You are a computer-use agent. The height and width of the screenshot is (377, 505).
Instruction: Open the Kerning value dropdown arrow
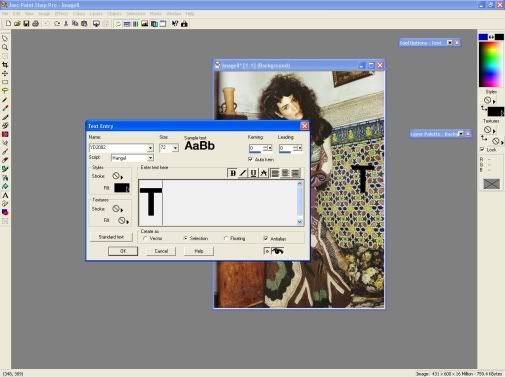(x=270, y=148)
